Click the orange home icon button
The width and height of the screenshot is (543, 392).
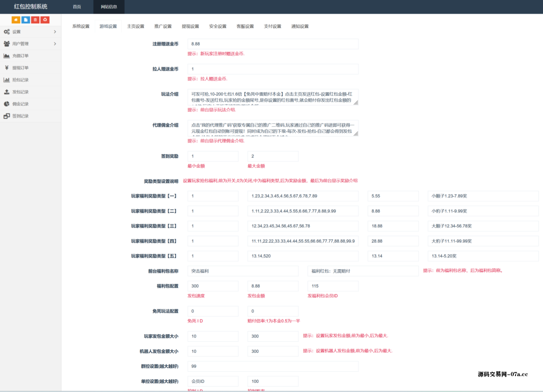tap(16, 20)
